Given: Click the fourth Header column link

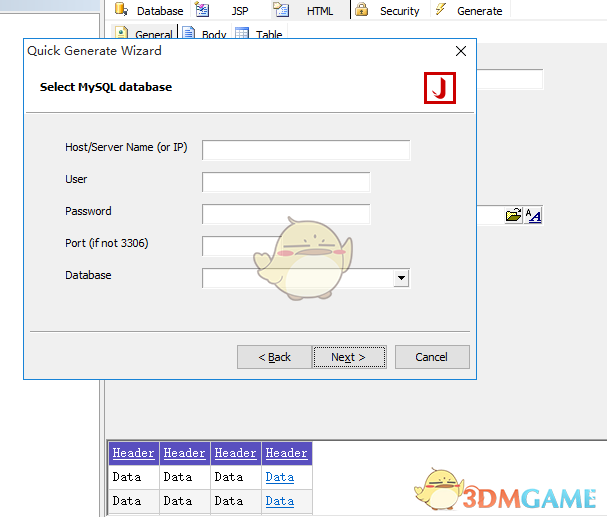Looking at the screenshot, I should pyautogui.click(x=286, y=453).
